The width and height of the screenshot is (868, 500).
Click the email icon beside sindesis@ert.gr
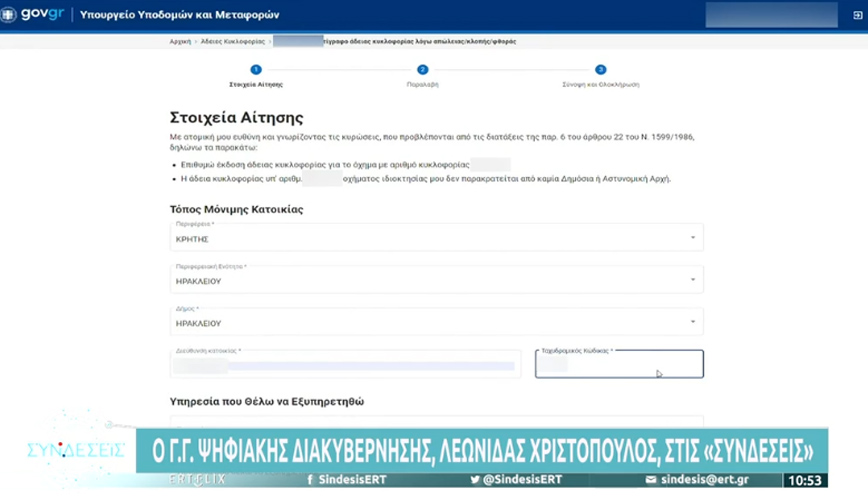pos(650,480)
